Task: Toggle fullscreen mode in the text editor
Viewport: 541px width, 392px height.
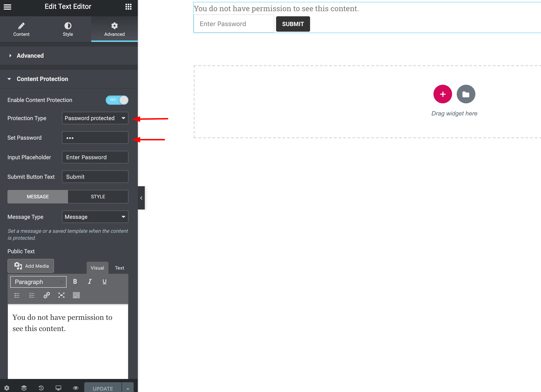Action: pyautogui.click(x=61, y=295)
